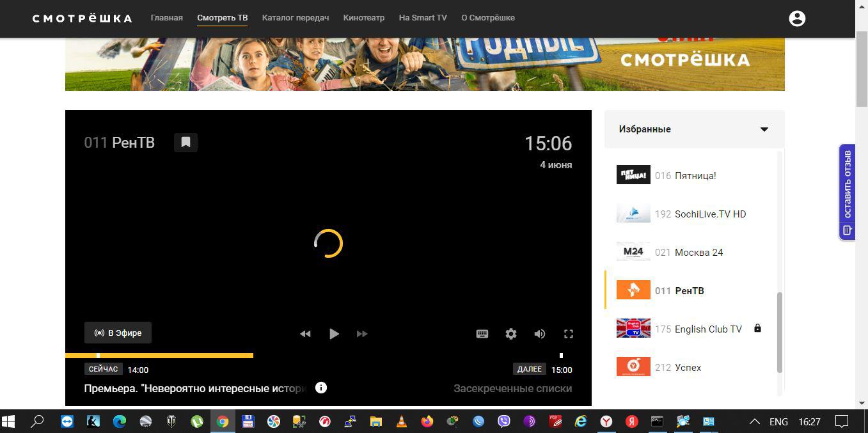Open Viber from the taskbar
The height and width of the screenshot is (433, 868).
click(504, 421)
